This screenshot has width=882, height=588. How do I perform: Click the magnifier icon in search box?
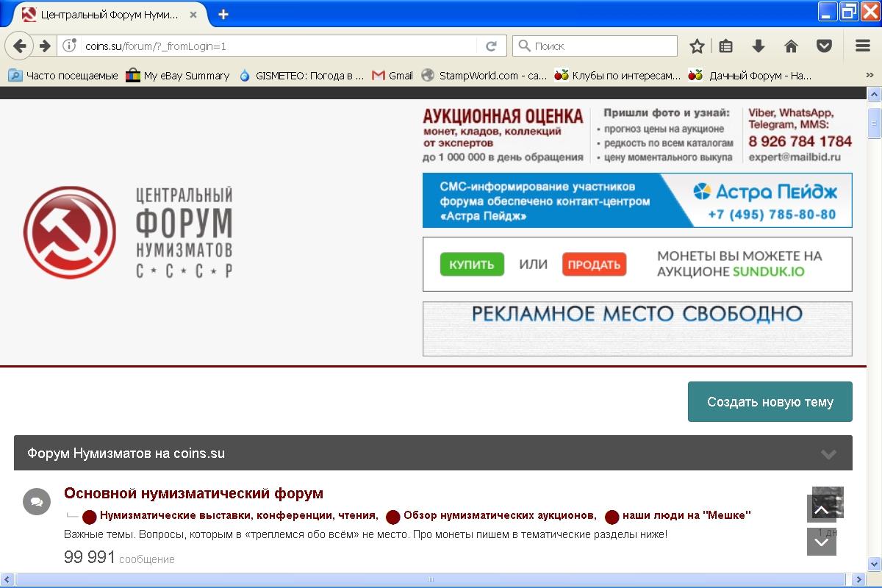tap(525, 46)
